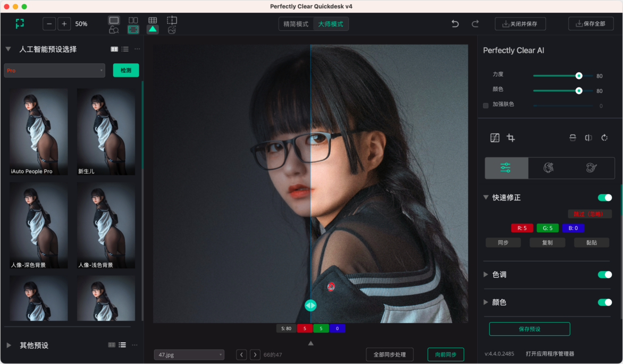The width and height of the screenshot is (623, 364).
Task: Click 关闭并保存 button
Action: pos(520,24)
